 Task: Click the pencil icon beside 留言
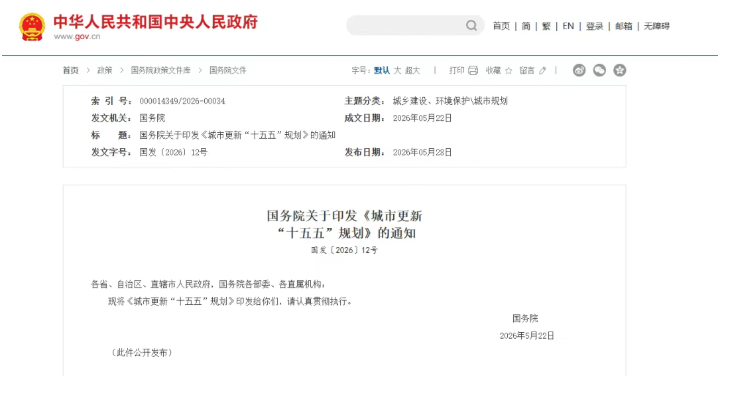542,71
